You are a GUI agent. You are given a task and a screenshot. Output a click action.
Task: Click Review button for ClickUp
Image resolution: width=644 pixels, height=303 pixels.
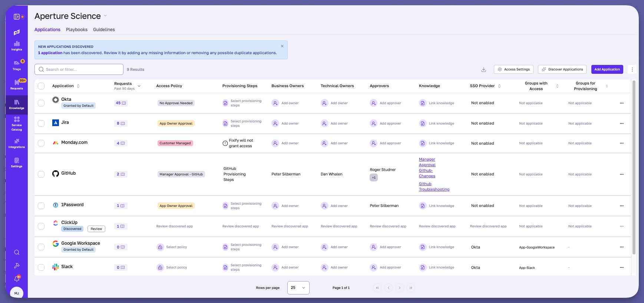point(96,229)
